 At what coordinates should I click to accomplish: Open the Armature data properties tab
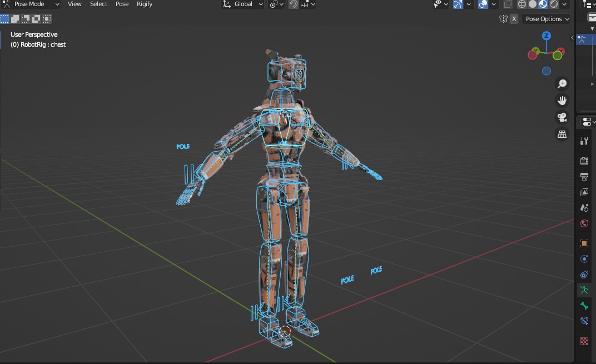tap(584, 290)
